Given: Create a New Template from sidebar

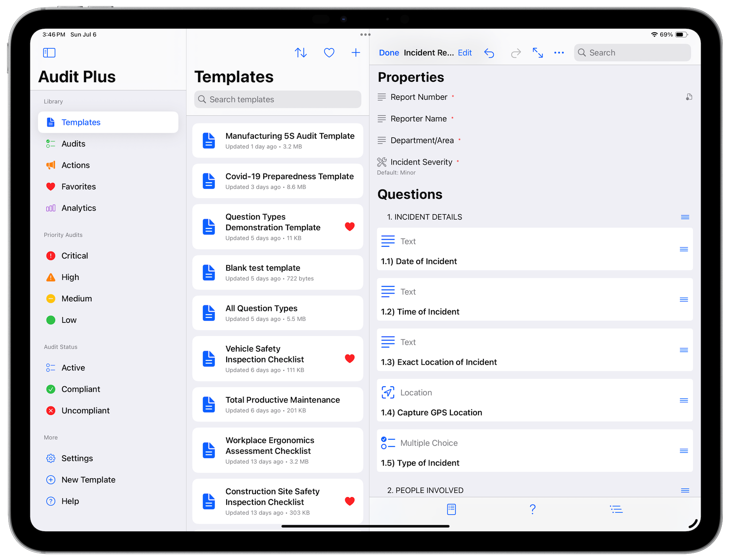Looking at the screenshot, I should [x=108, y=480].
